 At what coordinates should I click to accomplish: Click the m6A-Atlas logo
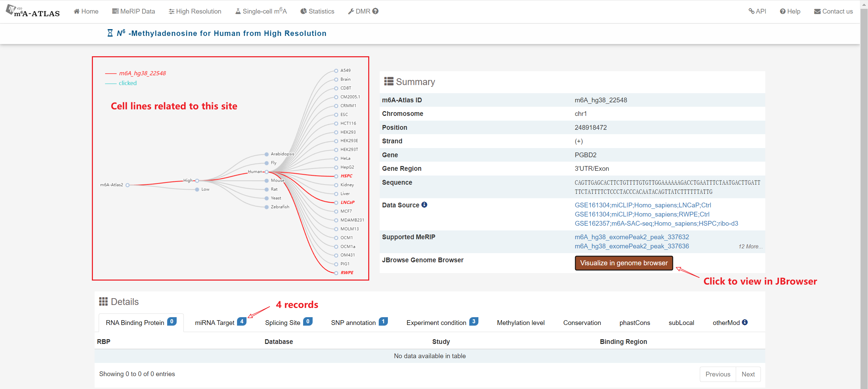33,11
